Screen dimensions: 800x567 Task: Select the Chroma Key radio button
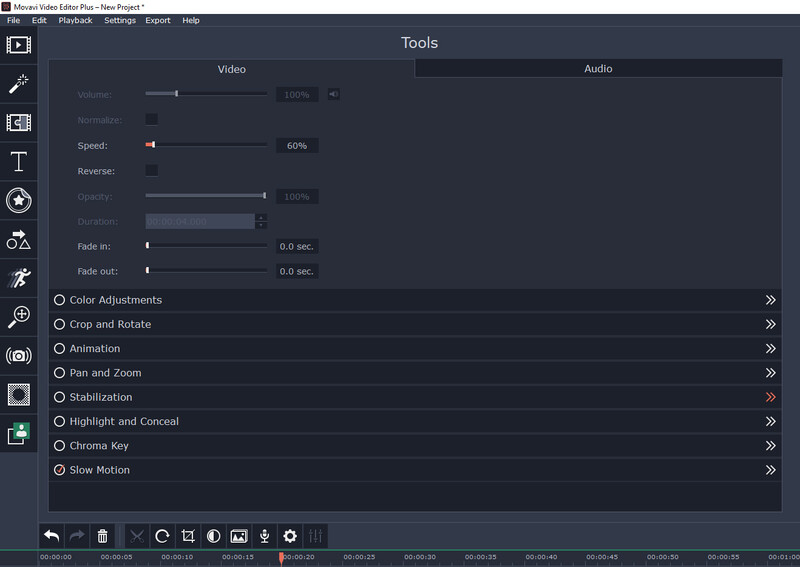click(60, 446)
